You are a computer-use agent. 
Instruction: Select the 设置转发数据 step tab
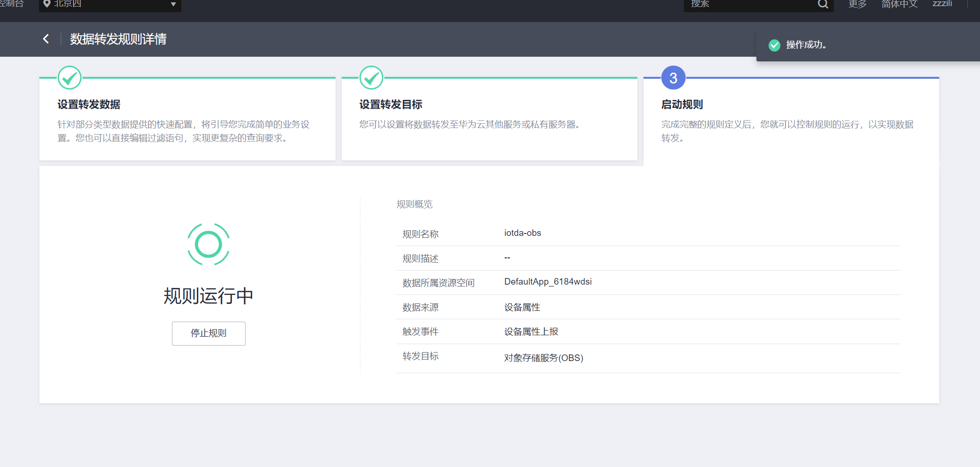[x=187, y=119]
